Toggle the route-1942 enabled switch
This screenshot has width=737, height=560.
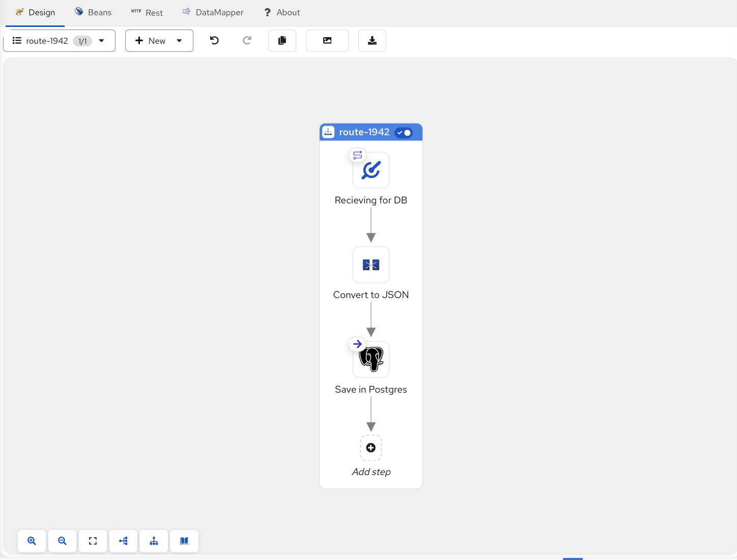pyautogui.click(x=404, y=133)
